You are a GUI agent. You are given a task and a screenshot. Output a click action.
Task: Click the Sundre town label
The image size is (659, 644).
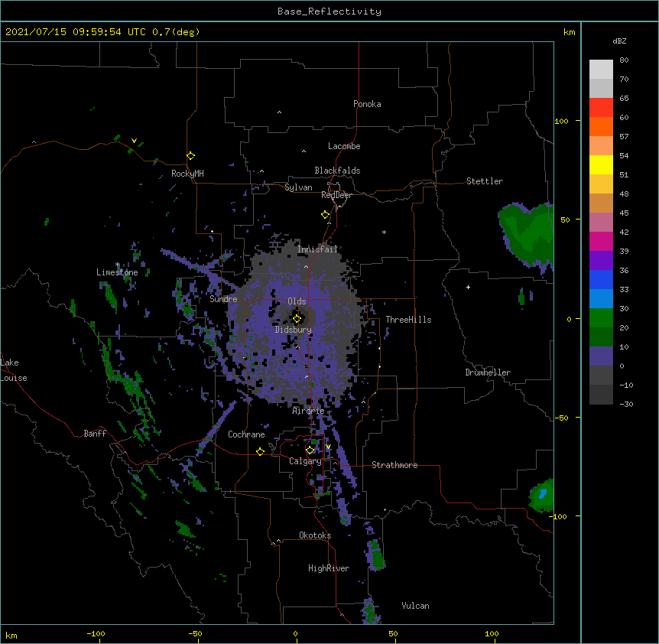tap(223, 299)
